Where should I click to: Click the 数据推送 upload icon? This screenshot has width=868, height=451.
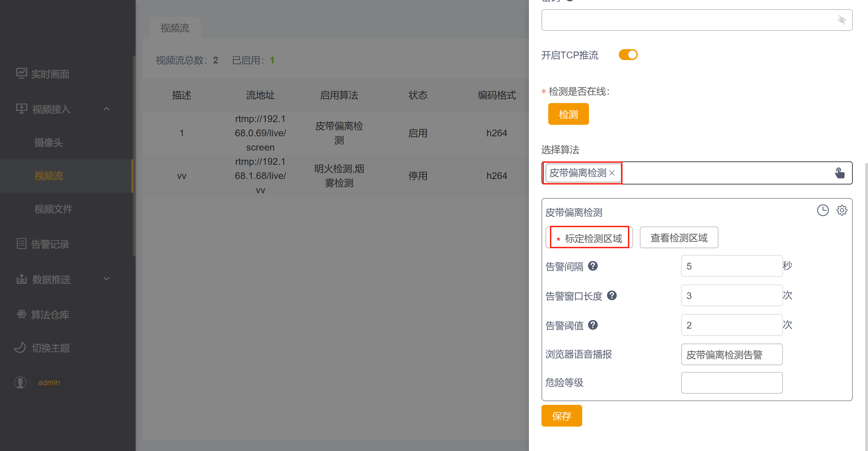(x=21, y=279)
